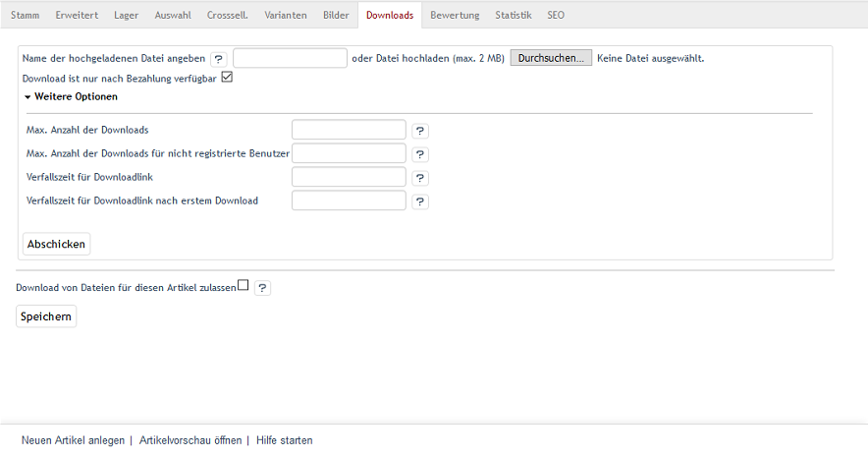Open the Varianten tab
The image size is (868, 457).
point(286,16)
